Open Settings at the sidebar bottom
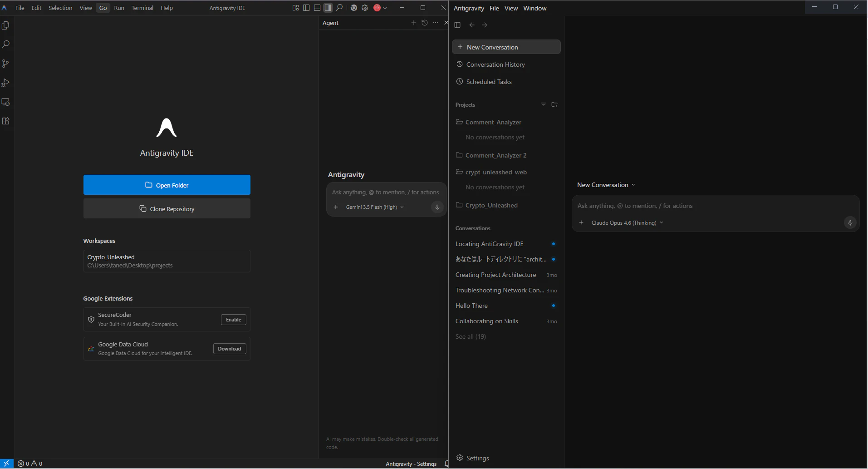868x469 pixels. click(x=473, y=458)
